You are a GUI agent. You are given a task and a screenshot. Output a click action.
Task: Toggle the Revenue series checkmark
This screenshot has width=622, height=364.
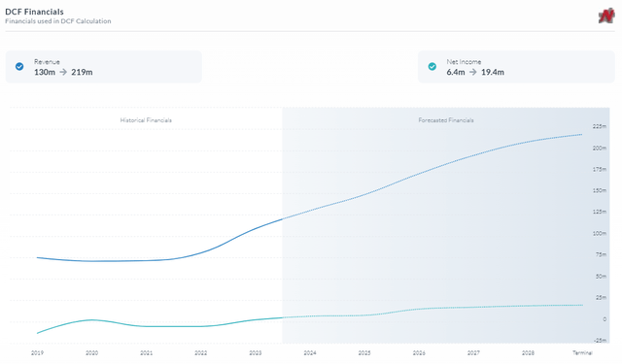[19, 67]
